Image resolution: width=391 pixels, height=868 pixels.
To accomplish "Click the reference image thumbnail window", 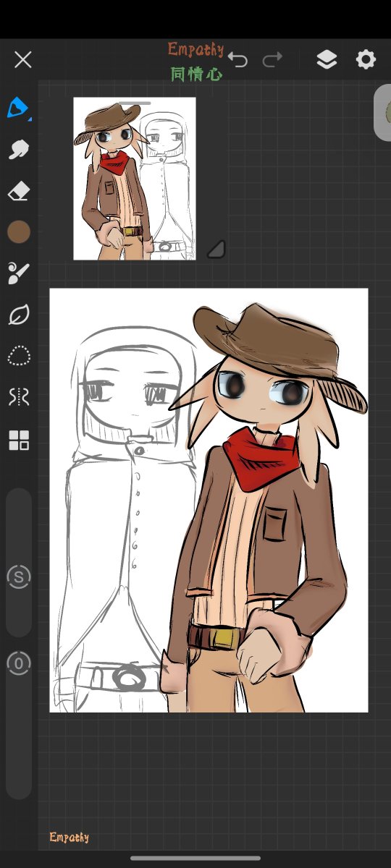I will pos(135,179).
